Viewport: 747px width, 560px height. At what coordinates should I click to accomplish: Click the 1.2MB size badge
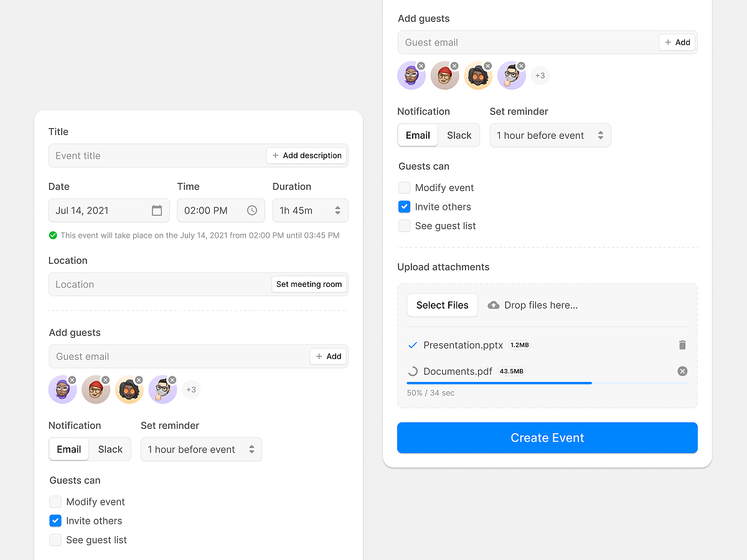coord(520,345)
